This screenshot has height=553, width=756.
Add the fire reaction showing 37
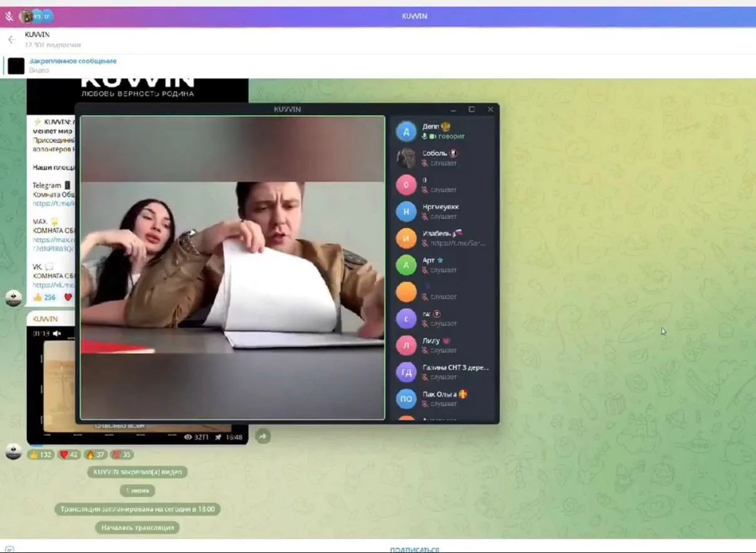(x=95, y=455)
